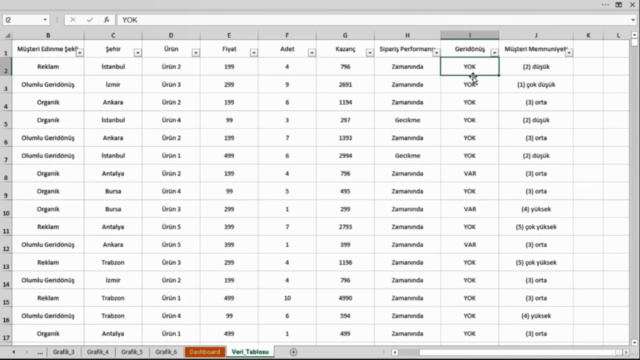Select column I header
This screenshot has width=640, height=360.
(469, 36)
